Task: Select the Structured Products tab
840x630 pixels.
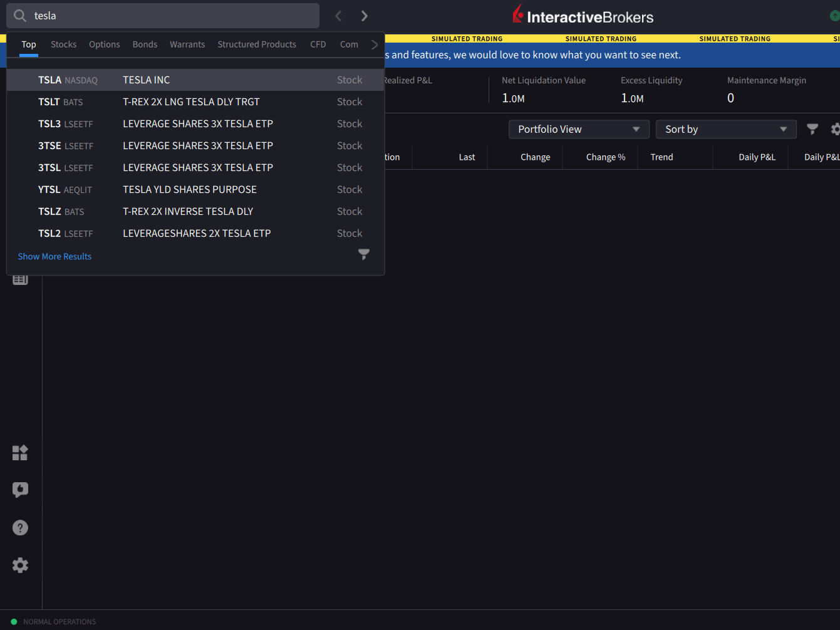Action: pos(257,44)
